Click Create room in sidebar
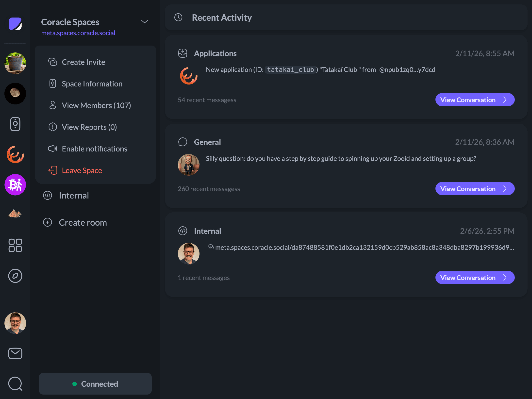 coord(83,222)
